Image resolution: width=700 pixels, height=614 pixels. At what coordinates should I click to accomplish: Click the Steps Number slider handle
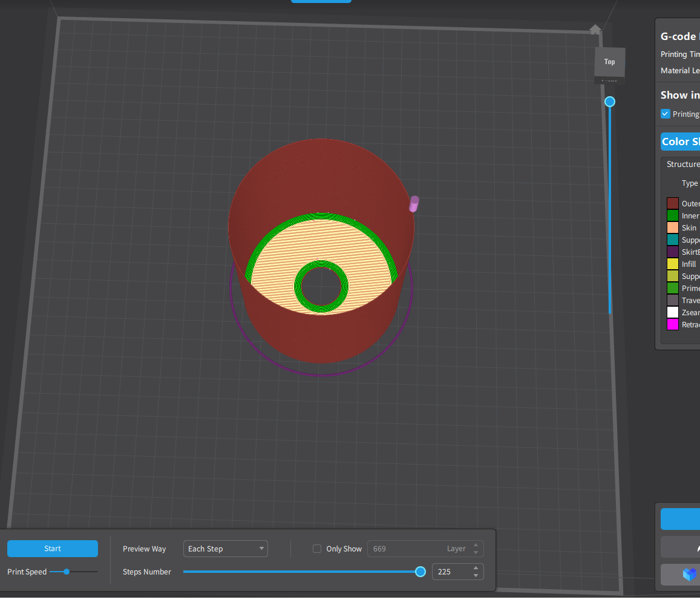point(420,572)
